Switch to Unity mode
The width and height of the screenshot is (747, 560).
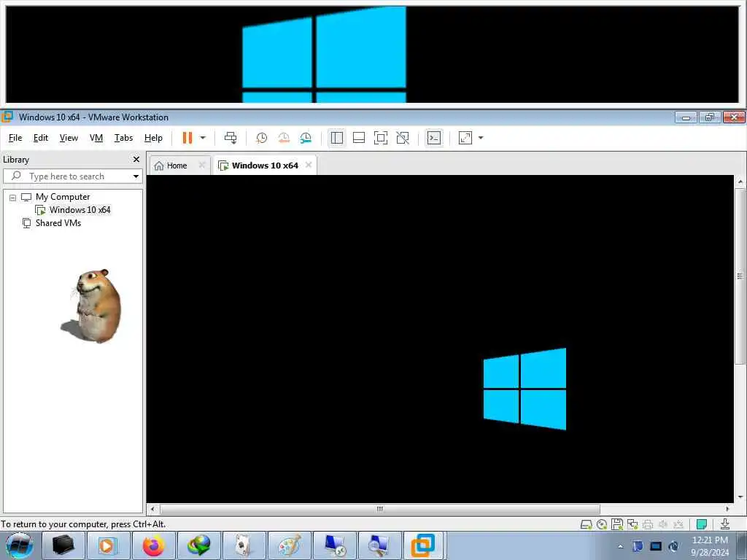[403, 138]
